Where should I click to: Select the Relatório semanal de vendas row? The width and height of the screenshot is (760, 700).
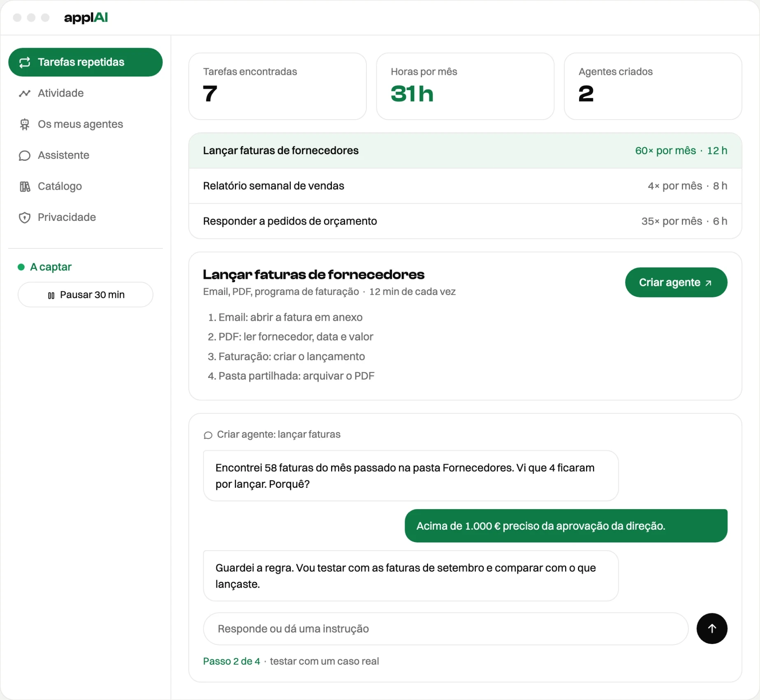(x=465, y=186)
